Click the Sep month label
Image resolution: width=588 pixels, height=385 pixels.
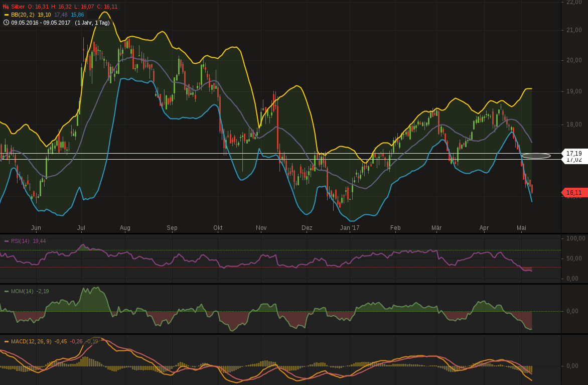click(x=172, y=228)
